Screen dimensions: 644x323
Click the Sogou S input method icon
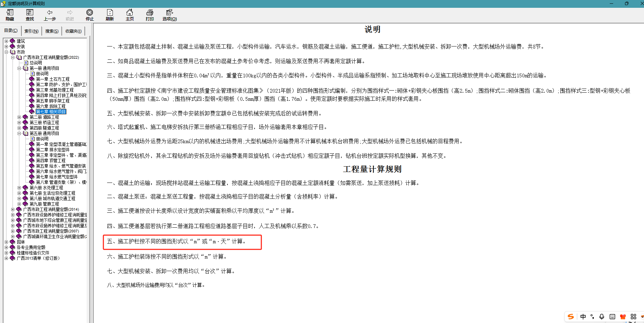tap(571, 317)
